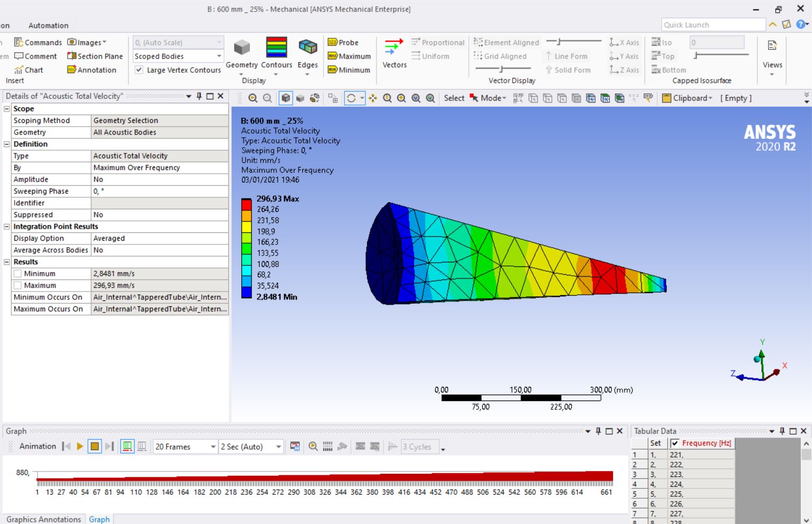Image resolution: width=812 pixels, height=524 pixels.
Task: Open the 2 Sec (Auto) dropdown
Action: coord(251,447)
